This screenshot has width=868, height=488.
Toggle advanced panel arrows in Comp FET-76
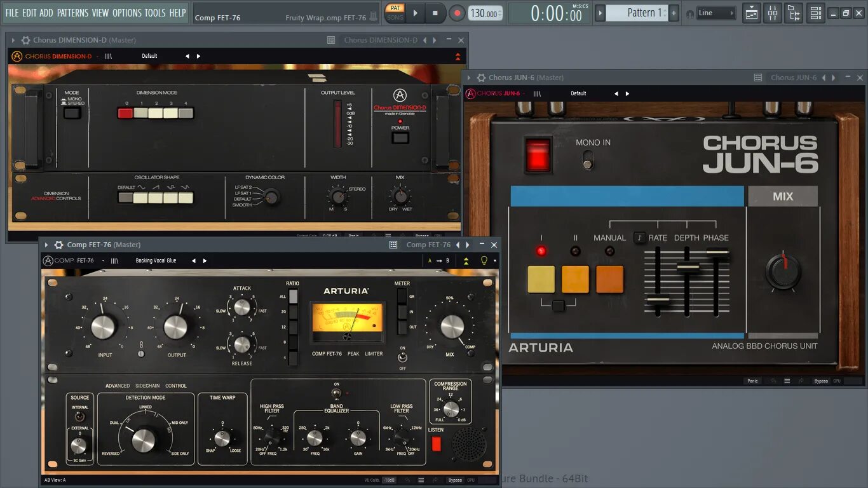(466, 261)
